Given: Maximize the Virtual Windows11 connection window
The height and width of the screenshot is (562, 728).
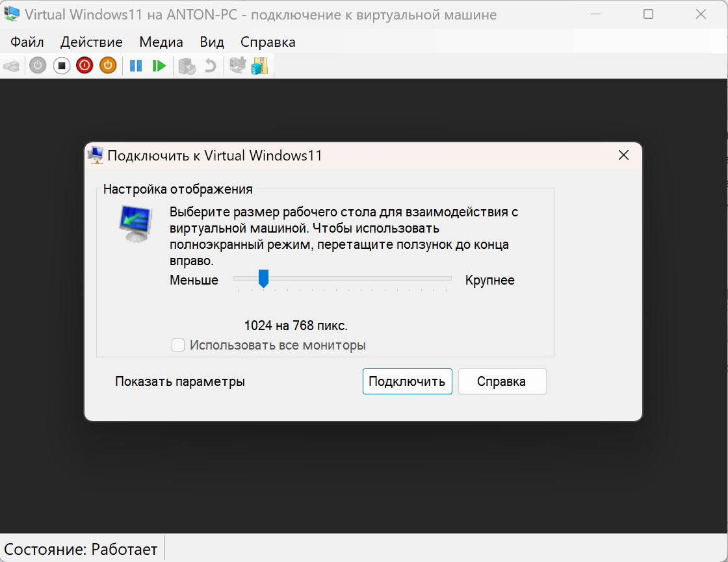Looking at the screenshot, I should point(648,14).
